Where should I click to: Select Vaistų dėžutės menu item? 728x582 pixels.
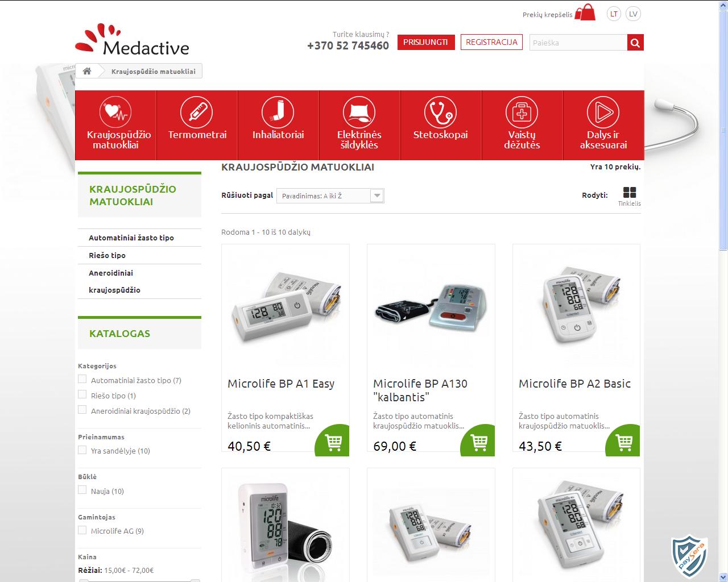522,125
